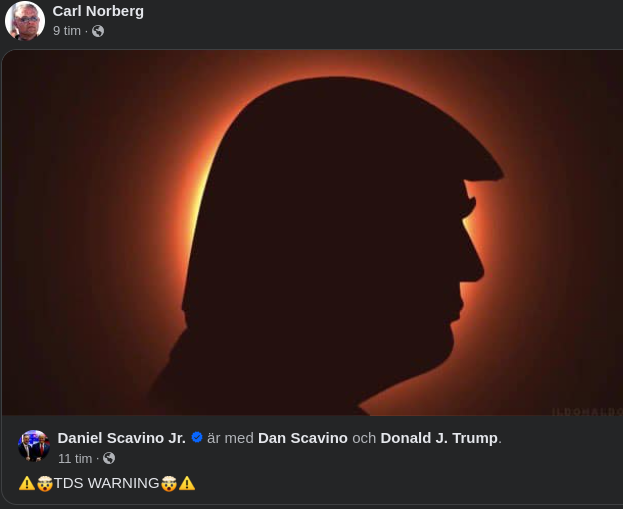Click the last warning sign emoji

(x=187, y=483)
